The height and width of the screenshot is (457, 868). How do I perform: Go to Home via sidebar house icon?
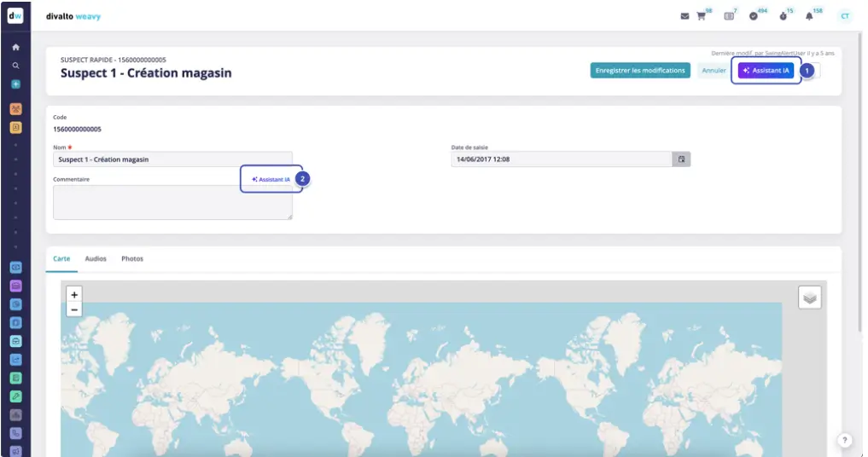pyautogui.click(x=15, y=47)
